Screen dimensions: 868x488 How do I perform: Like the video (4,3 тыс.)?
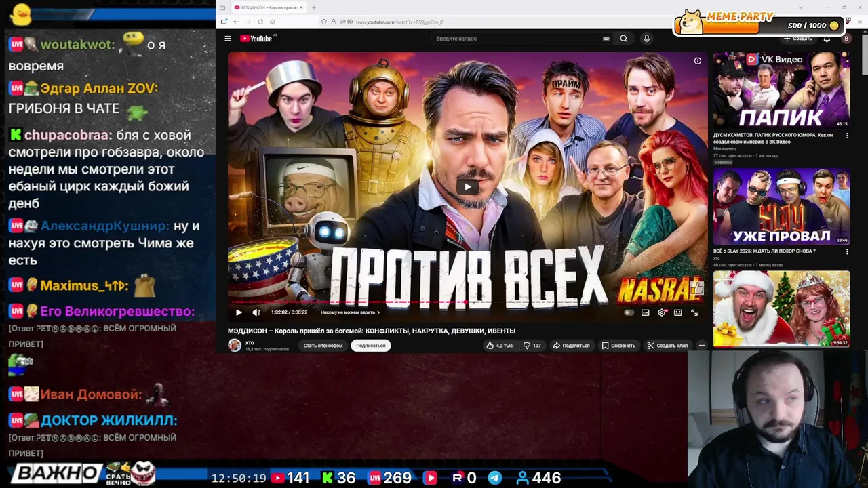point(500,346)
